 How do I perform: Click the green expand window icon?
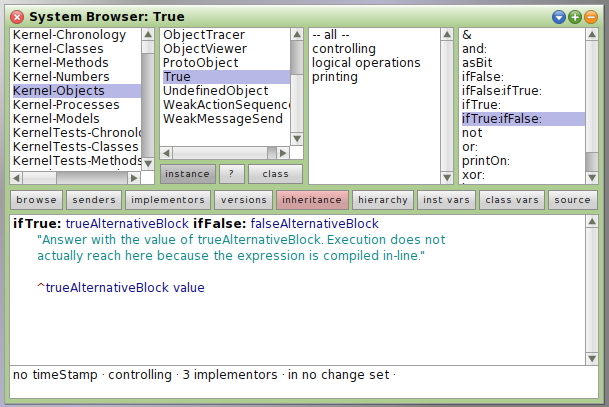coord(574,17)
